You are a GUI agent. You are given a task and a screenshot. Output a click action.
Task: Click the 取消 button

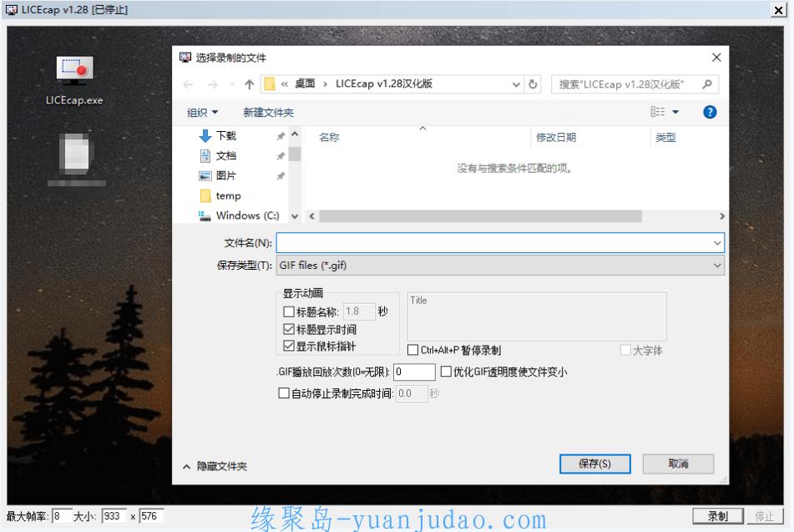[x=679, y=464]
